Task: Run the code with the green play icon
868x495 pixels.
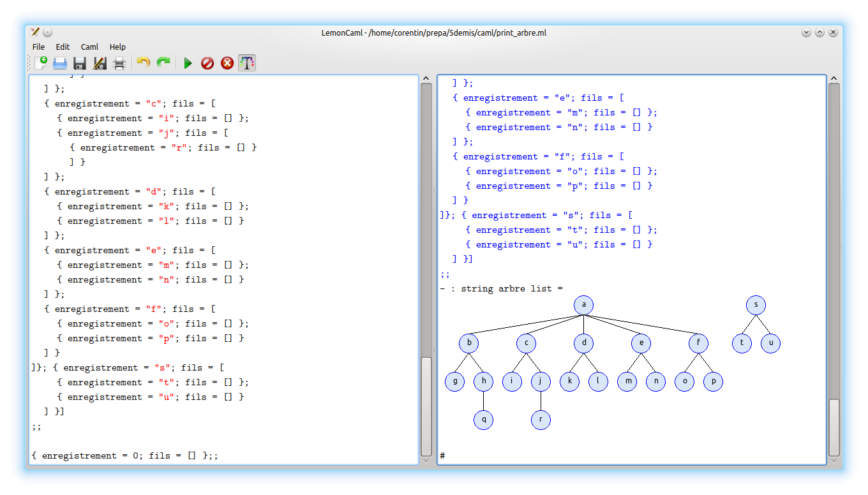Action: (188, 63)
